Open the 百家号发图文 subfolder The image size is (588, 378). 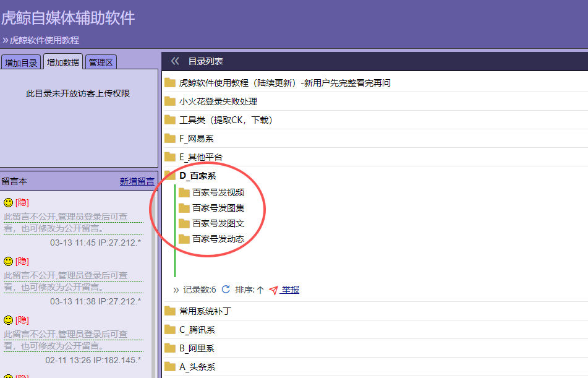218,223
